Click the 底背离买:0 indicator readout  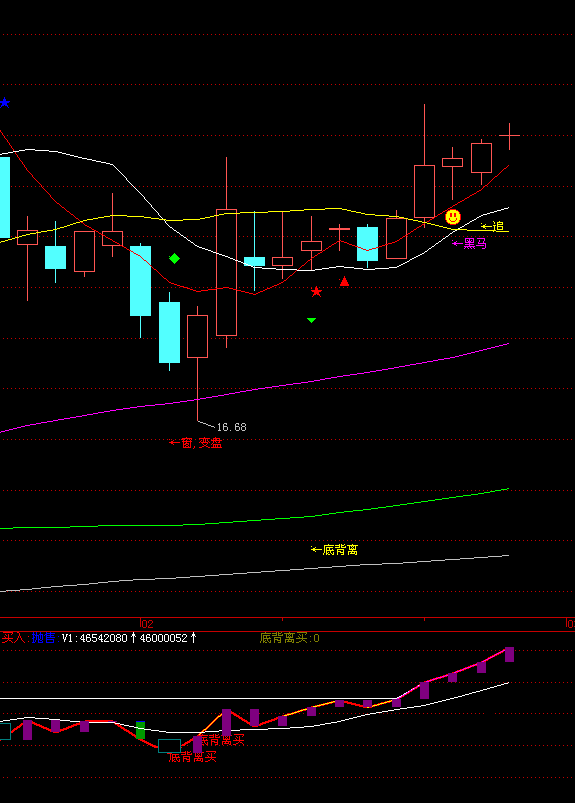coord(290,638)
